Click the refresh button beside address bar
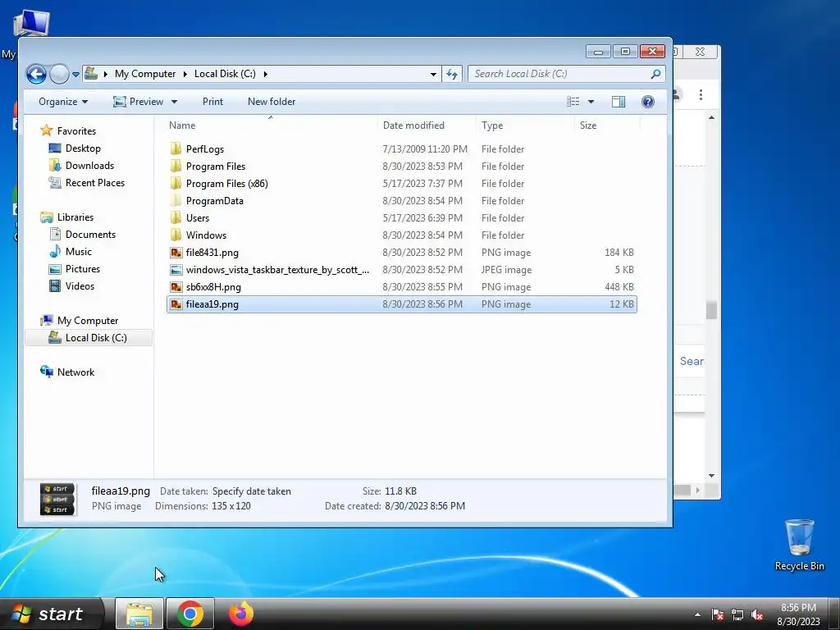 (x=452, y=74)
